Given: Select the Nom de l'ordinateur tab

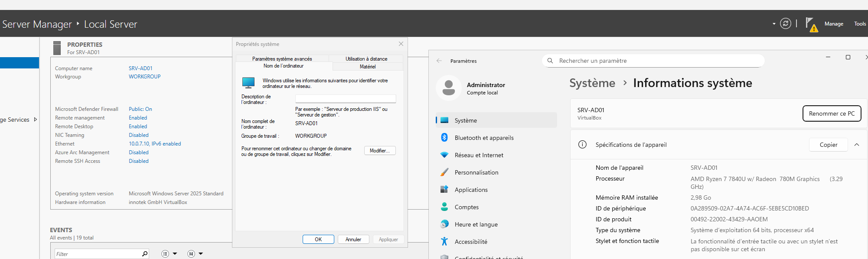Looking at the screenshot, I should (284, 66).
